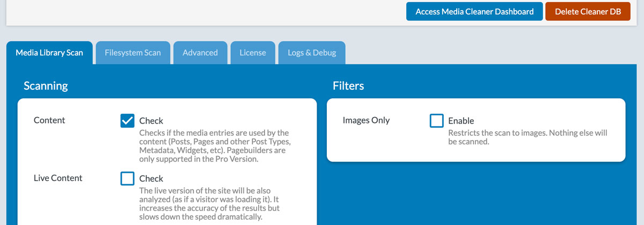
Task: Click the Filters section heading
Action: tap(348, 85)
